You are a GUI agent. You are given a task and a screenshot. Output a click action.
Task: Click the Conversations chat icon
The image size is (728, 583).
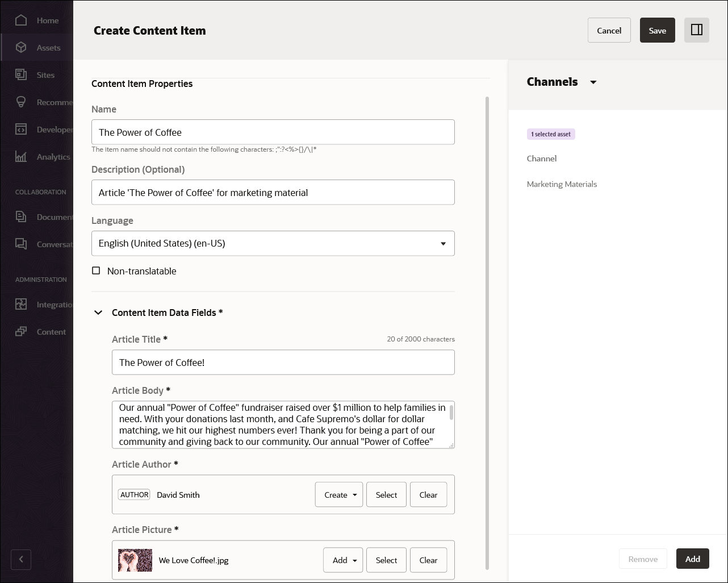click(21, 244)
